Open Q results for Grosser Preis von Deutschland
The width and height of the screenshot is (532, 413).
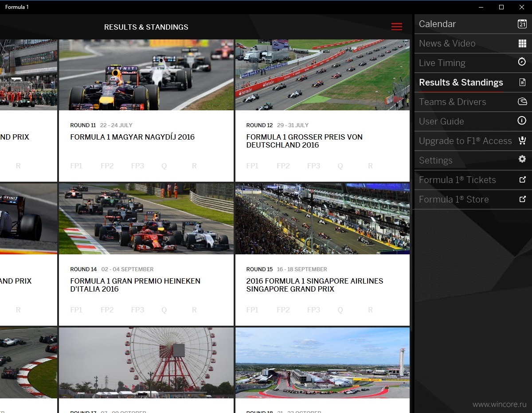click(340, 166)
